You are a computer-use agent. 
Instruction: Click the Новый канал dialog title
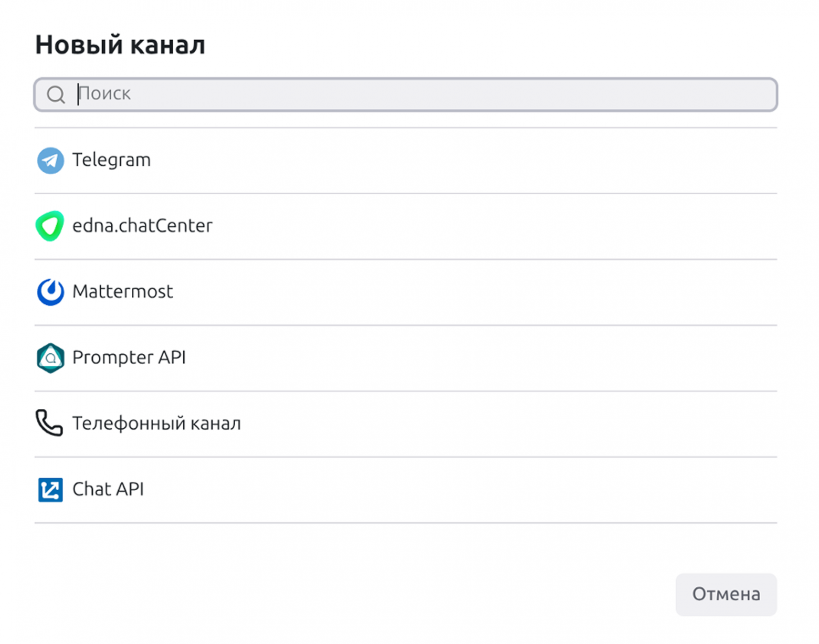pos(120,45)
